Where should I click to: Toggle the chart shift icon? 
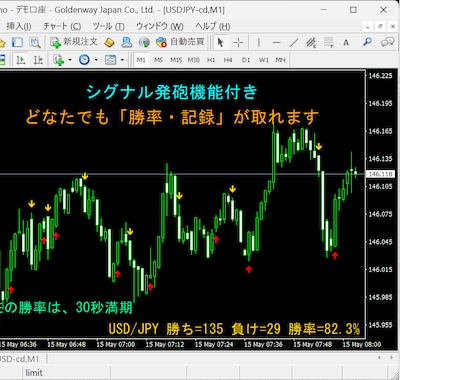click(x=38, y=60)
